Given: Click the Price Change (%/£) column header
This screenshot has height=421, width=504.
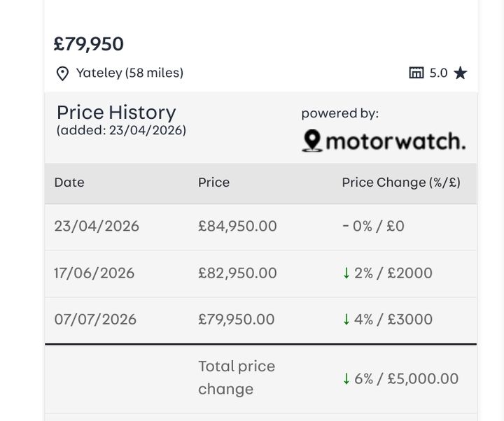Looking at the screenshot, I should tap(401, 183).
